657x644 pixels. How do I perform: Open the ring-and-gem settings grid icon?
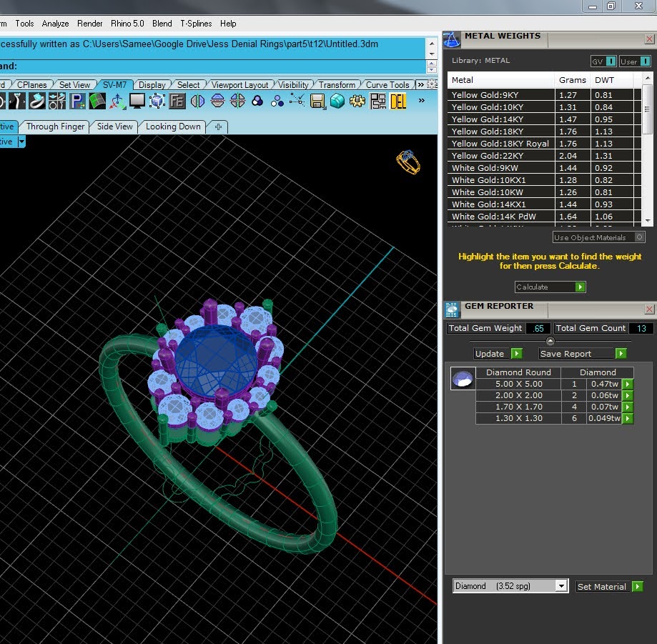(57, 101)
